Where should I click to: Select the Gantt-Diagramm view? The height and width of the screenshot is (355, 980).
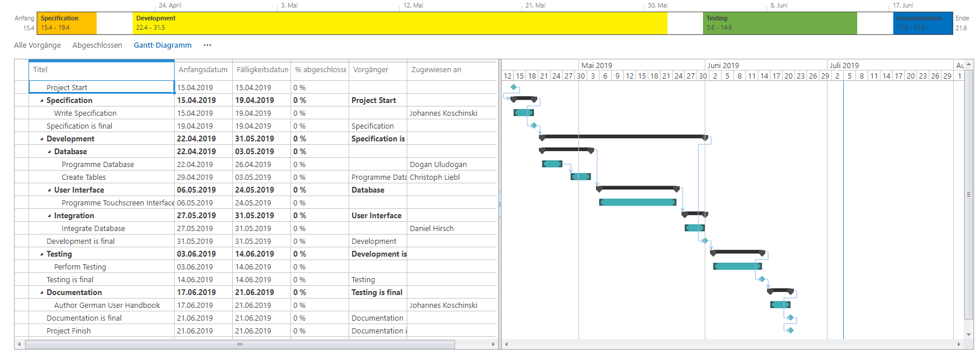click(162, 45)
